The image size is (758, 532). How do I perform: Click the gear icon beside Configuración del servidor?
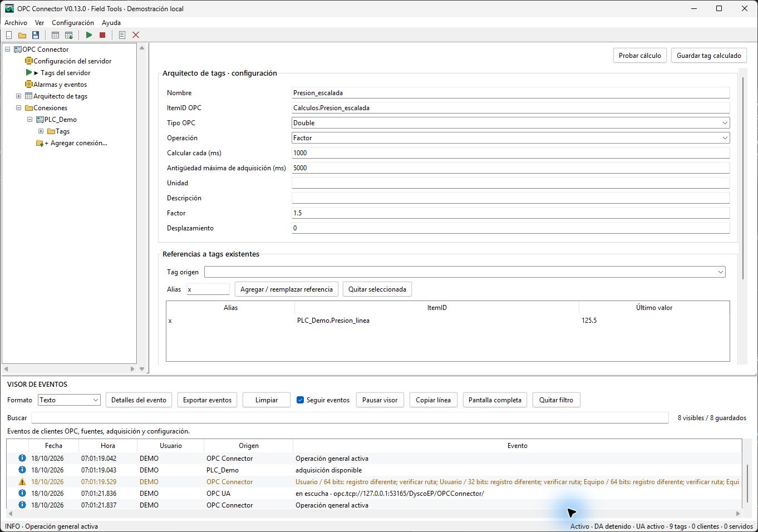click(29, 61)
